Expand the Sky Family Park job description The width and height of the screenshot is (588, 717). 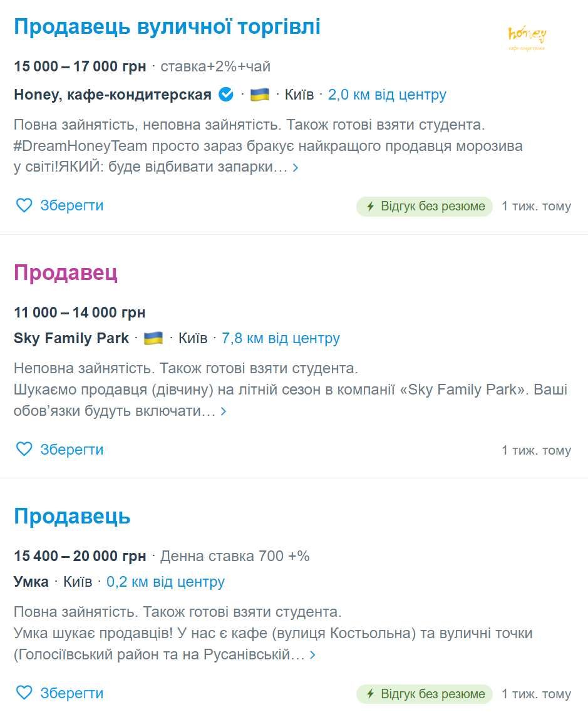pos(225,412)
